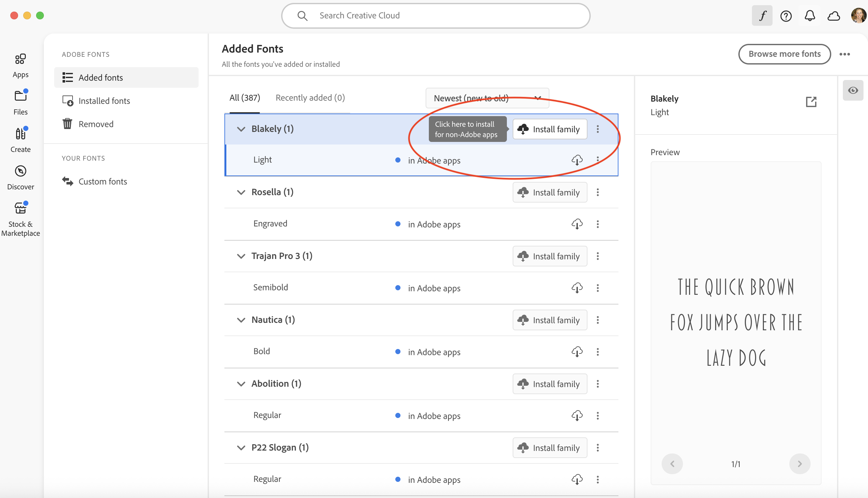Install Rosella Engraved using cloud download icon
Screen dimensions: 868x498
point(577,224)
